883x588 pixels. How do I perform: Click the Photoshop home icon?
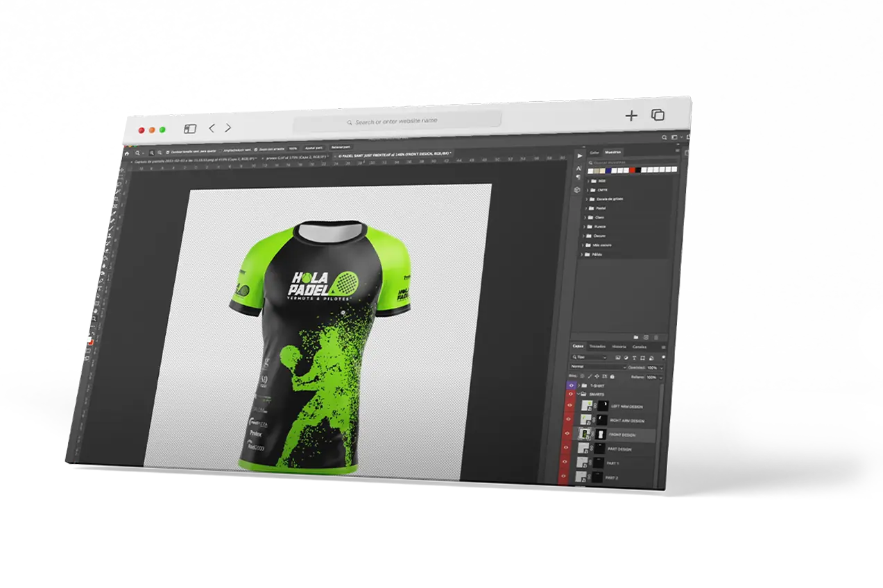[x=126, y=153]
